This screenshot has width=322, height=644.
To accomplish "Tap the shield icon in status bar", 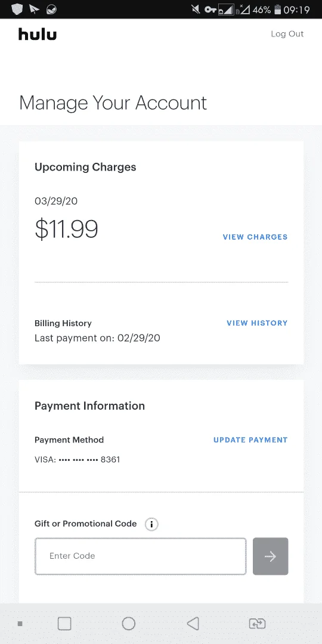I will [17, 9].
